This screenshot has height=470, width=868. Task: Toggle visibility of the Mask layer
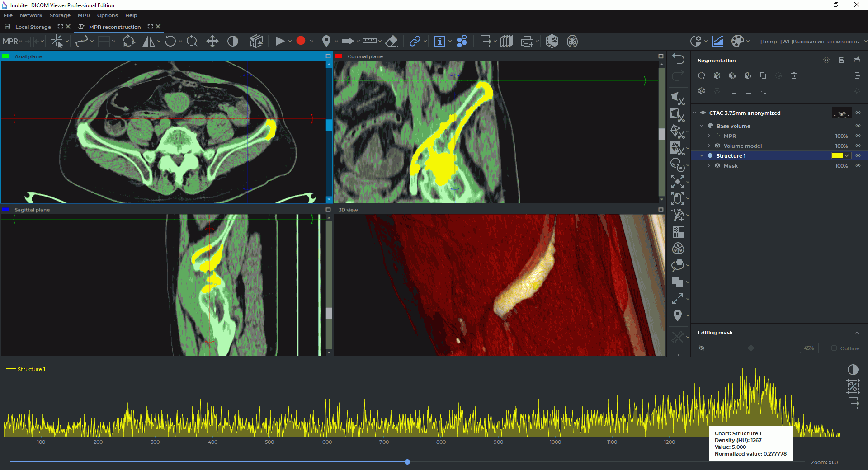click(x=858, y=166)
